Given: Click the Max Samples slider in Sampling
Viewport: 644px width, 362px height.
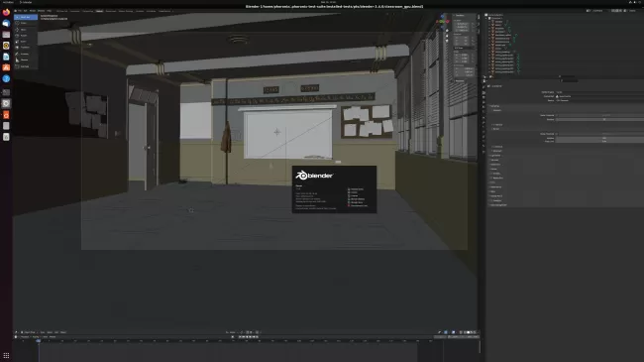Looking at the screenshot, I should 599,138.
